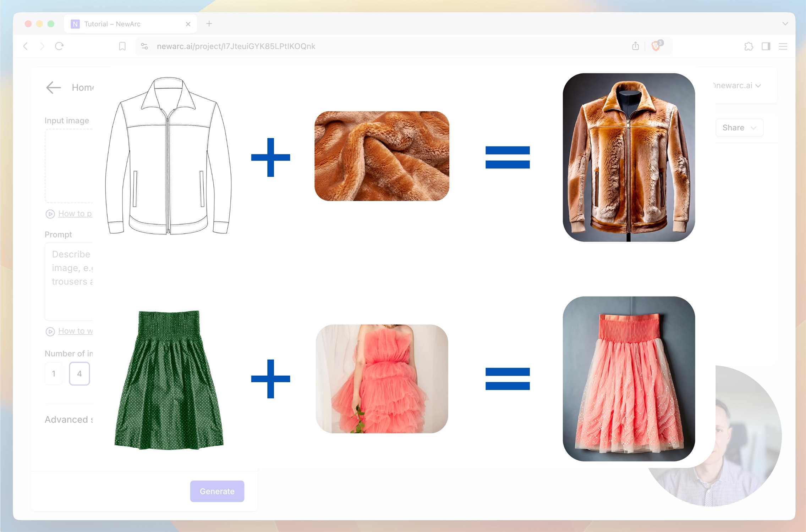Select 1 for number of images

click(x=54, y=373)
